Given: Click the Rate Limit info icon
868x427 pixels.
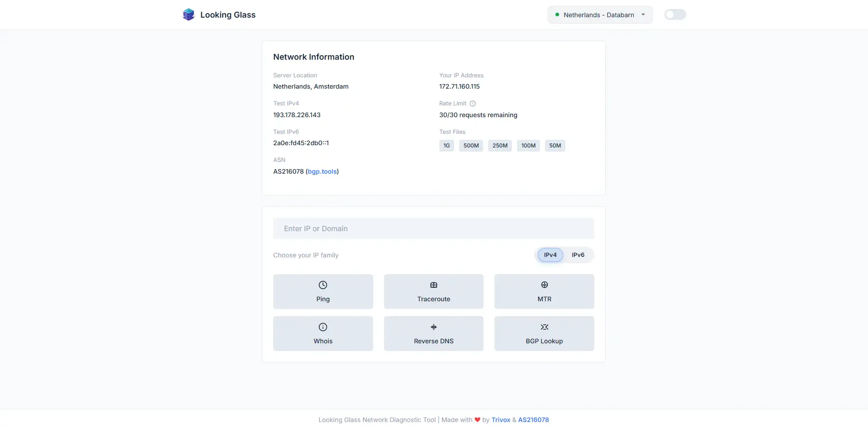Looking at the screenshot, I should 473,104.
